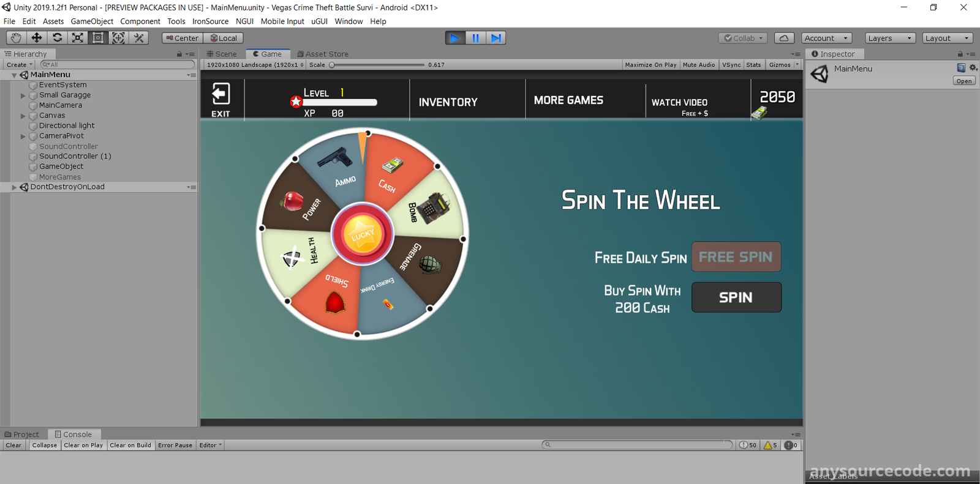Select the Hand tool in toolbar
Viewport: 980px width, 484px height.
click(x=16, y=38)
